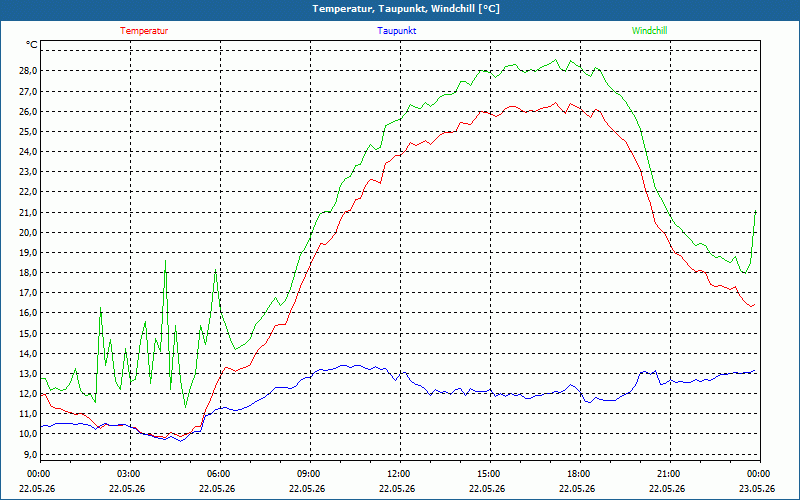Click the '22.05.26' date beneath 18:00

577,488
